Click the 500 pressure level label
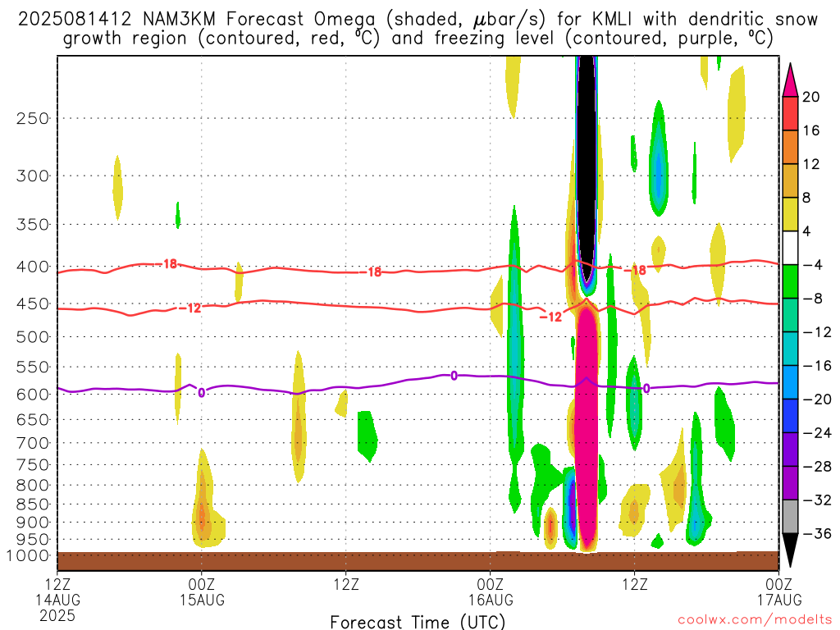 pyautogui.click(x=33, y=337)
